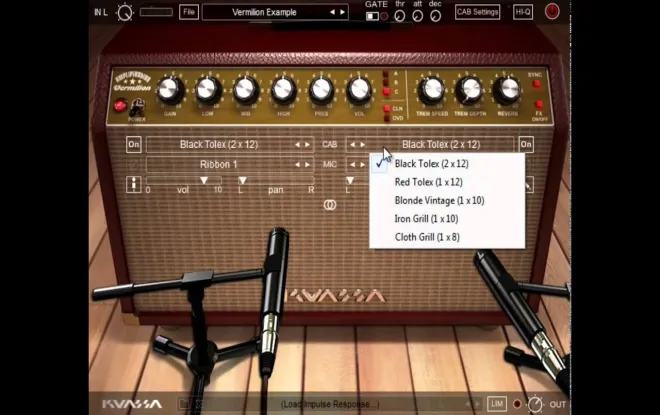Select Red Tolex (1 x 12) from the menu

click(428, 182)
